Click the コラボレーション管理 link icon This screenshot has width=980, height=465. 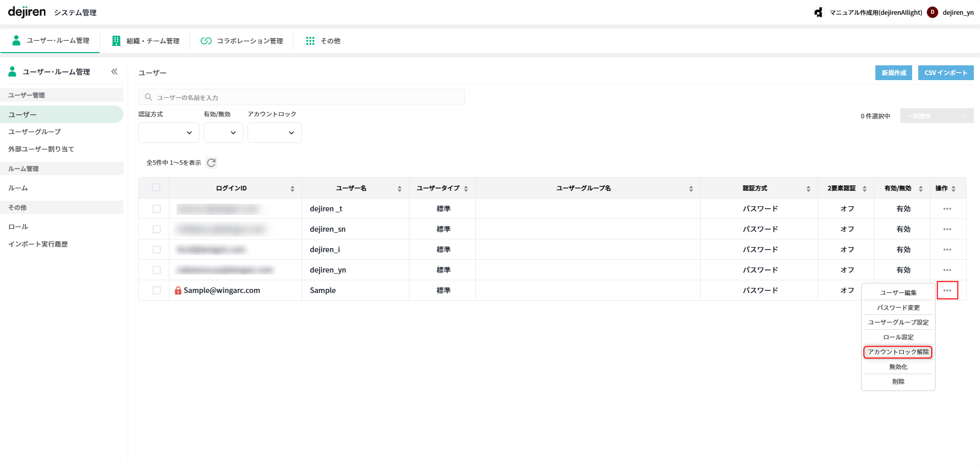tap(206, 41)
